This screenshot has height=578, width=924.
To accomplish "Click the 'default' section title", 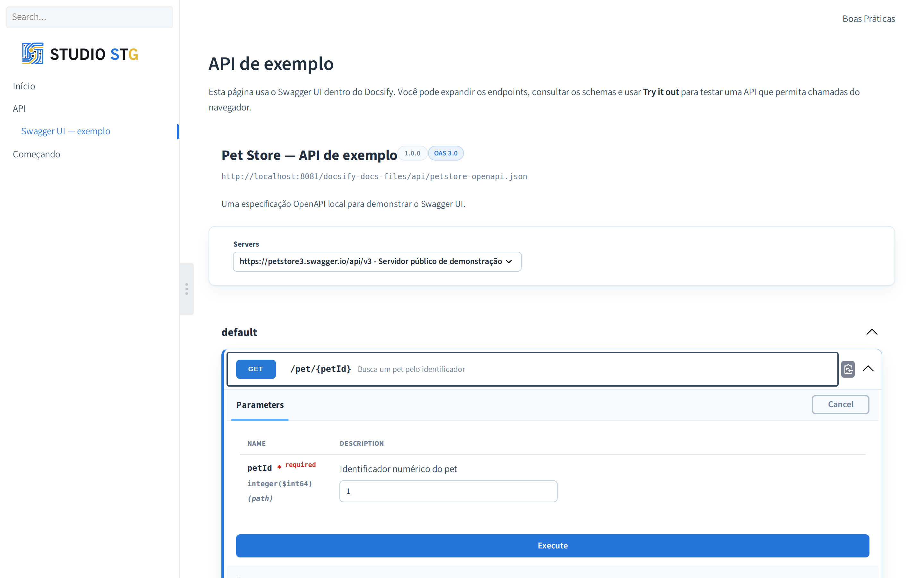I will (x=239, y=332).
